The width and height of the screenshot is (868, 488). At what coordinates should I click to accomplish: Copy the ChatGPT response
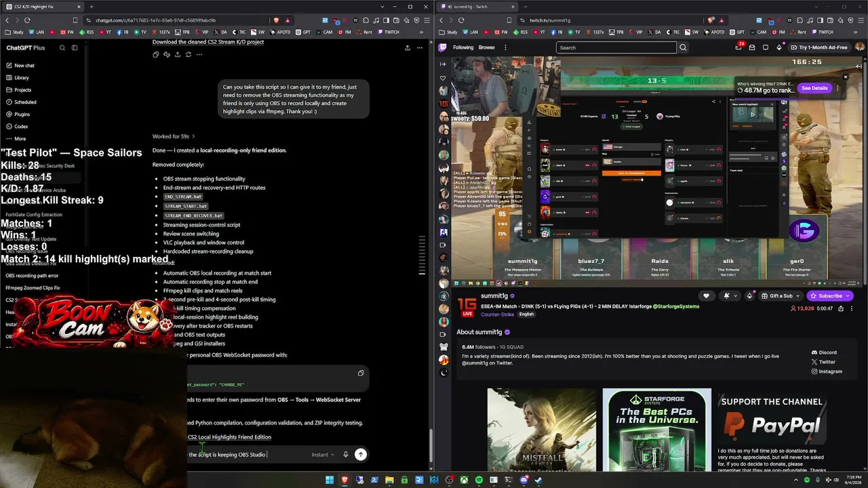(x=156, y=55)
